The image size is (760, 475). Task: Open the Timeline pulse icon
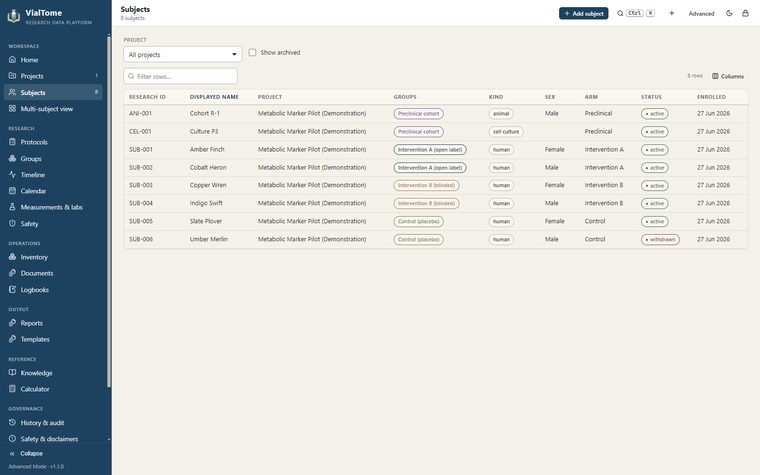[13, 174]
